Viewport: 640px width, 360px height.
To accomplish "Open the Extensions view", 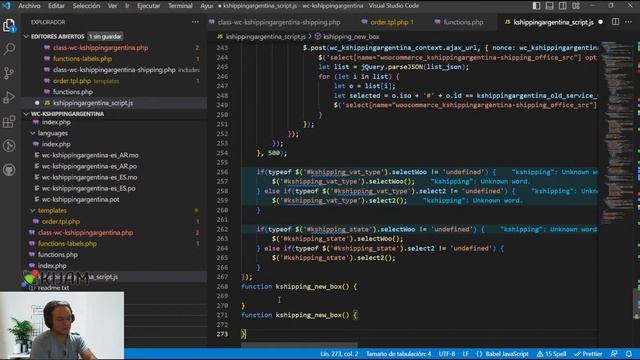I will (x=9, y=122).
